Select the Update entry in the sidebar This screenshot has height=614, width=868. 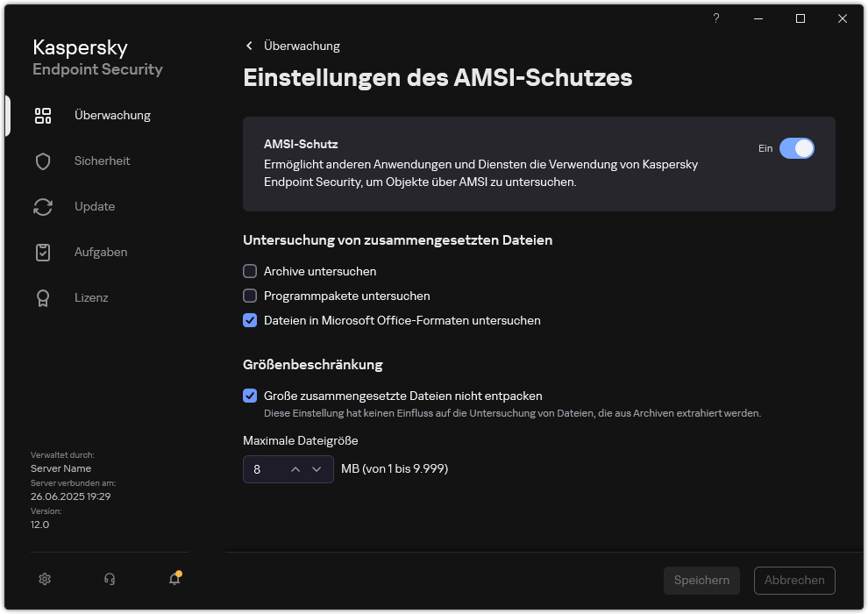[x=93, y=206]
